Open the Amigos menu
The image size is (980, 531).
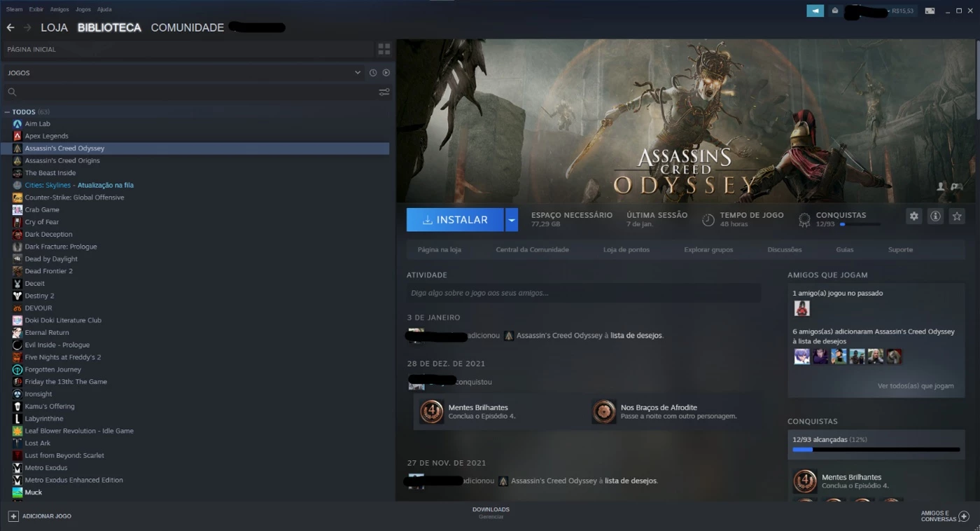click(59, 10)
